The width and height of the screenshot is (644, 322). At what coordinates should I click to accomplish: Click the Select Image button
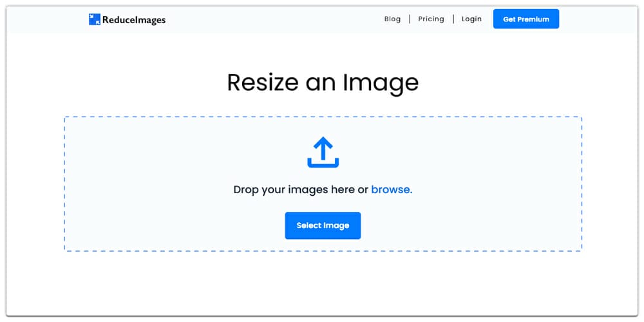point(323,225)
